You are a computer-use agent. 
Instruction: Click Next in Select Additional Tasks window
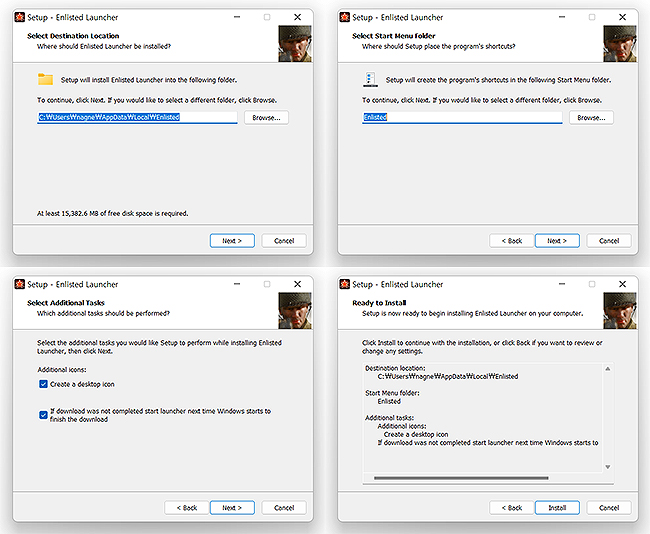(x=232, y=507)
